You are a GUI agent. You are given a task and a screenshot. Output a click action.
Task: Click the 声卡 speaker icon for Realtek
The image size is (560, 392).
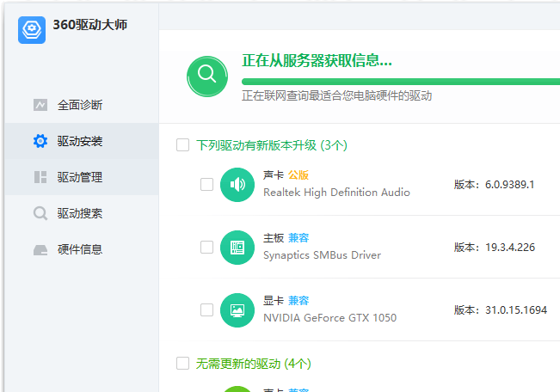(237, 185)
